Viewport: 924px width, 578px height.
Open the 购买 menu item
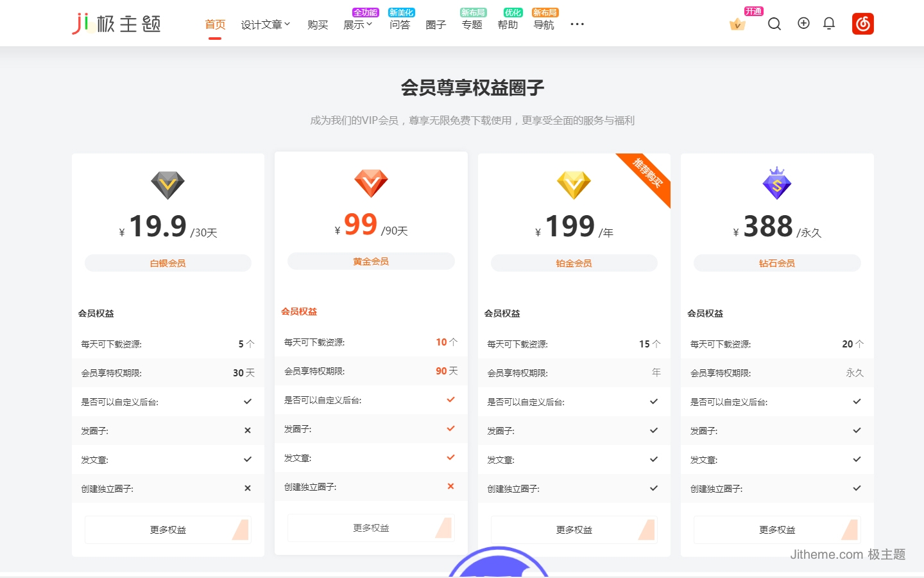pos(318,24)
